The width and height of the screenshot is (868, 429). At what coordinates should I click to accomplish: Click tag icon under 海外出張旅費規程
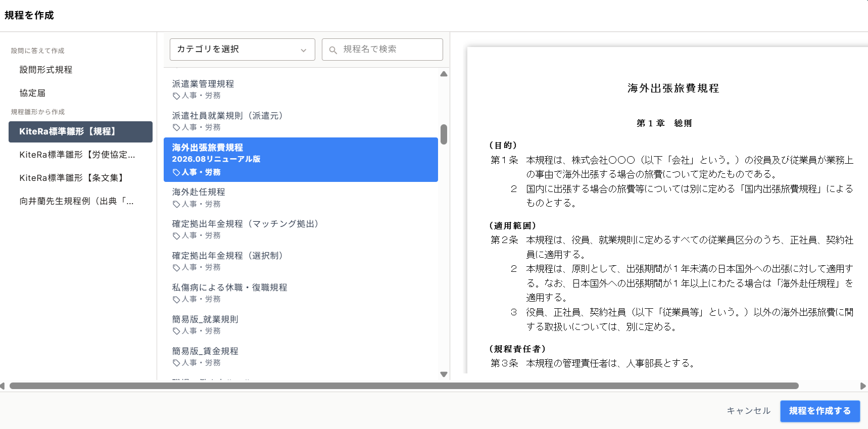pos(176,173)
